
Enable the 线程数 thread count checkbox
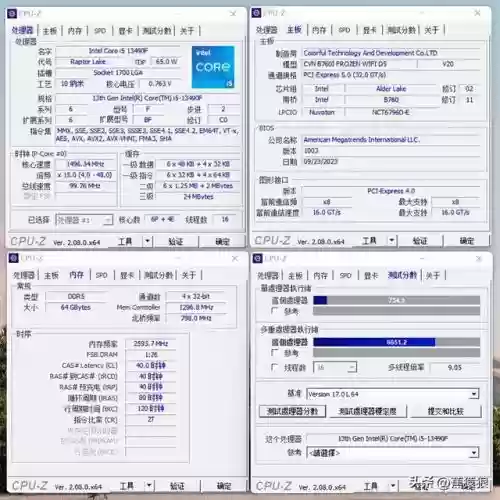(275, 367)
